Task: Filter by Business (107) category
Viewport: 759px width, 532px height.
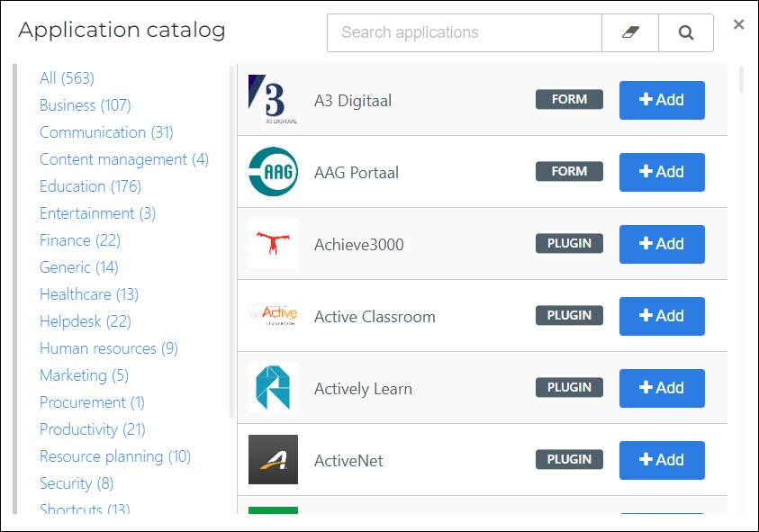Action: (86, 105)
